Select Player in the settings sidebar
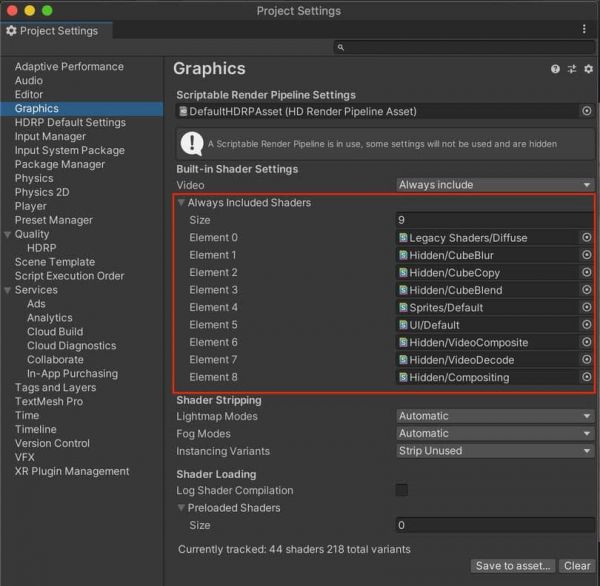Viewport: 600px width, 586px height. click(x=31, y=206)
